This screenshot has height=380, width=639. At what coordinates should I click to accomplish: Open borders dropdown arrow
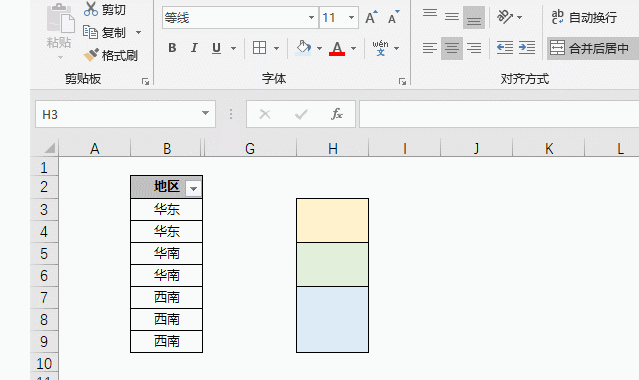276,49
